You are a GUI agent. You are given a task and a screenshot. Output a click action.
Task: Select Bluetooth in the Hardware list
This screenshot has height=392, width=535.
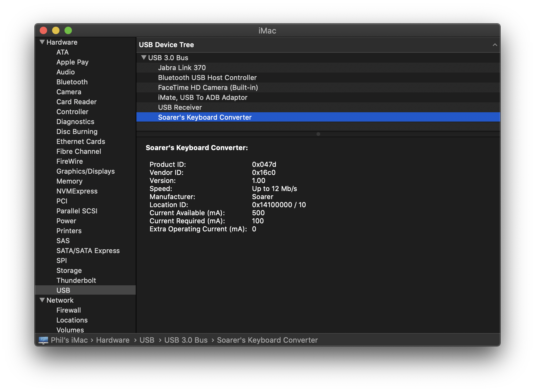point(72,82)
